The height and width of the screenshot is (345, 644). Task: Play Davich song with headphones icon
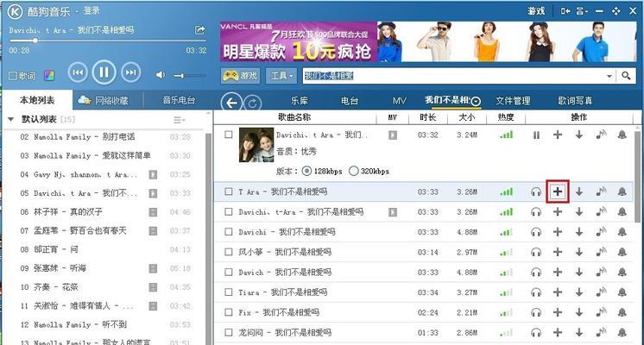point(535,272)
